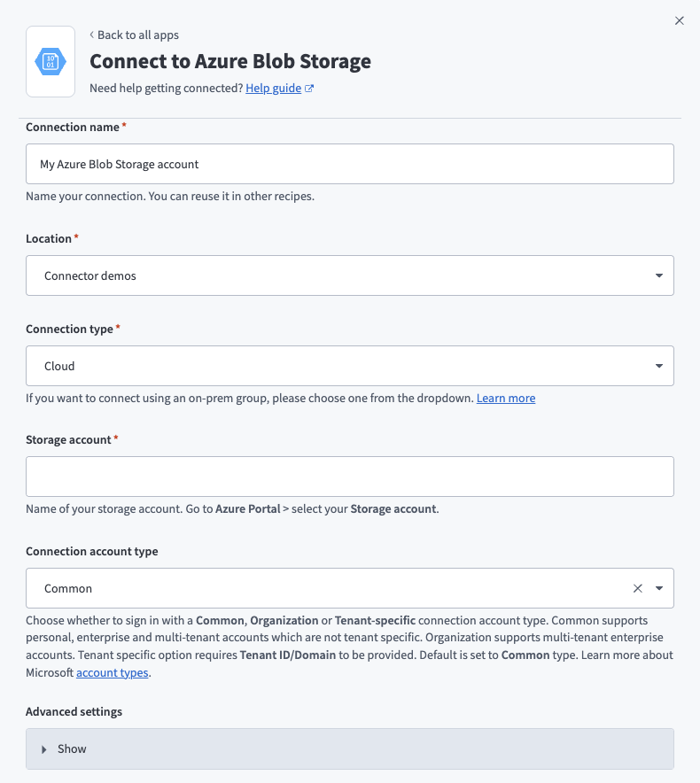
Task: Close the connection setup dialog
Action: [680, 20]
